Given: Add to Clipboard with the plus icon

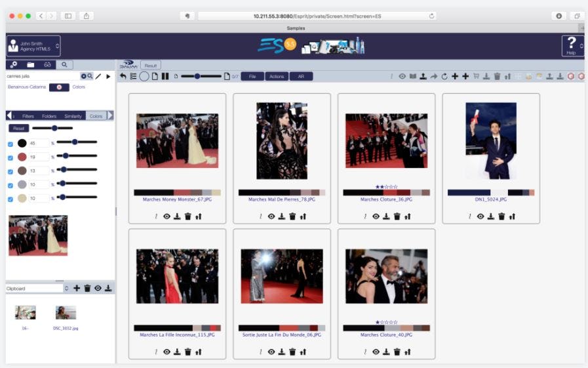Looking at the screenshot, I should click(77, 288).
